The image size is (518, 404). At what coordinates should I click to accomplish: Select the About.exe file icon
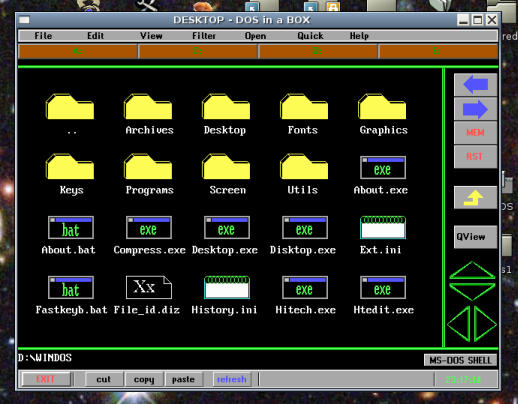[383, 168]
